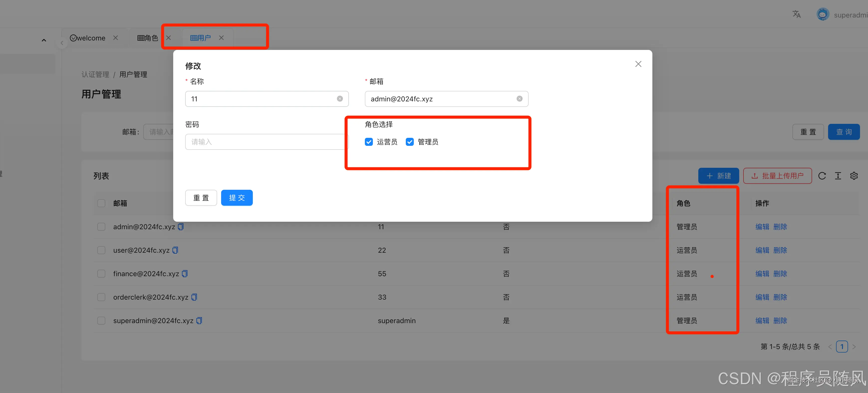868x393 pixels.
Task: Copy the finance@2024fc.xyz email
Action: 185,274
